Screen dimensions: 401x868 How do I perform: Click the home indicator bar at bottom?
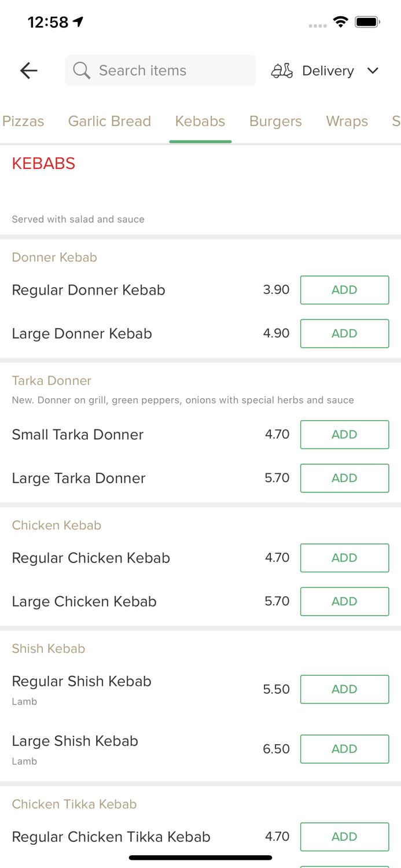200,857
